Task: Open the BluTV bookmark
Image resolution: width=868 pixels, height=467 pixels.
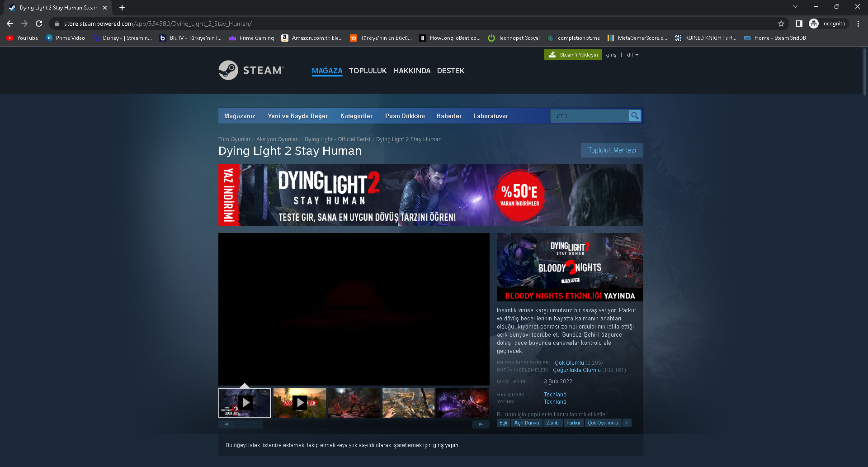Action: pyautogui.click(x=191, y=38)
